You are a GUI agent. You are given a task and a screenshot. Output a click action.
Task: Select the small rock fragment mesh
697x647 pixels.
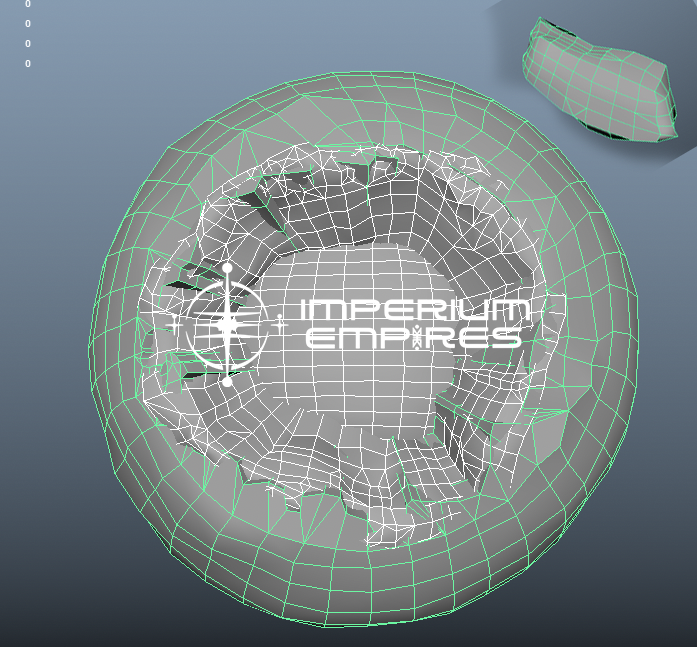(600, 82)
